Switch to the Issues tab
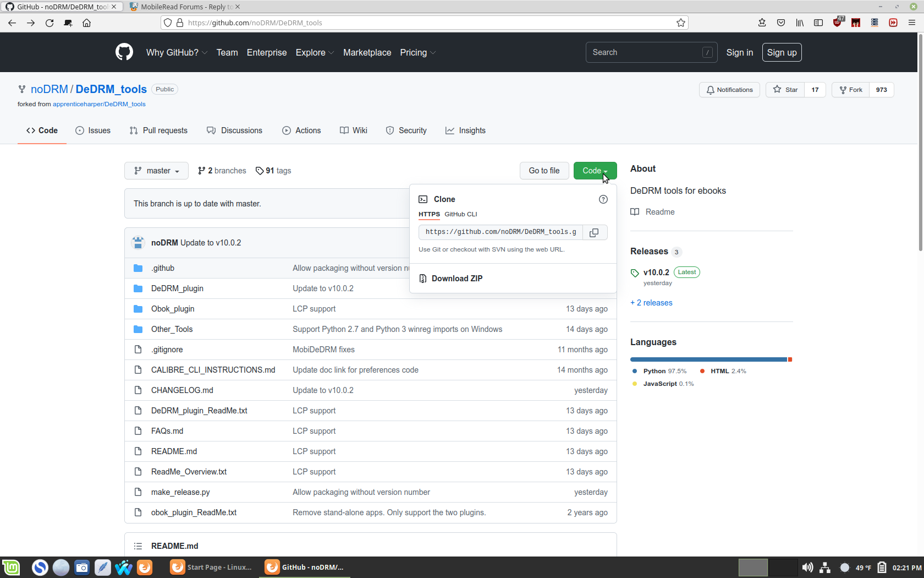The image size is (924, 578). click(x=93, y=130)
